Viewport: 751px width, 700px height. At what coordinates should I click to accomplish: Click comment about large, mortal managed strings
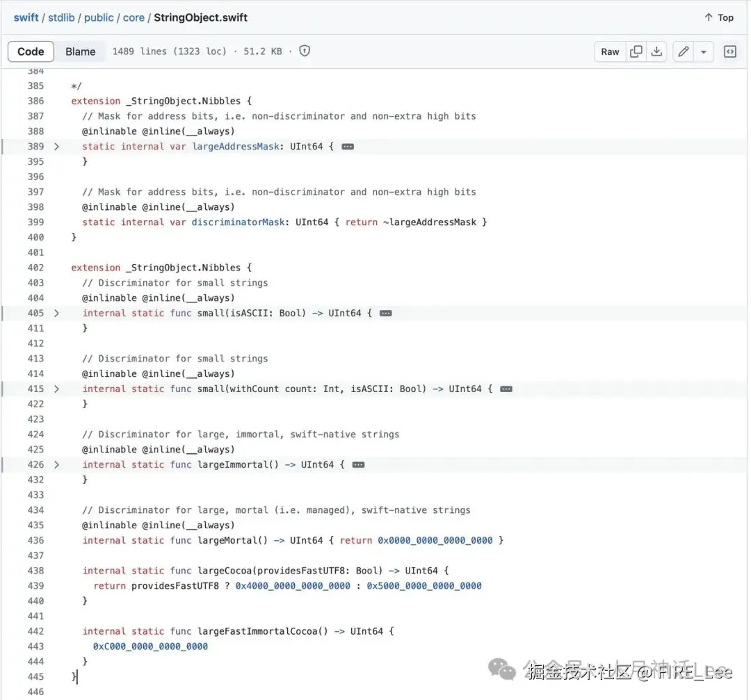click(276, 510)
